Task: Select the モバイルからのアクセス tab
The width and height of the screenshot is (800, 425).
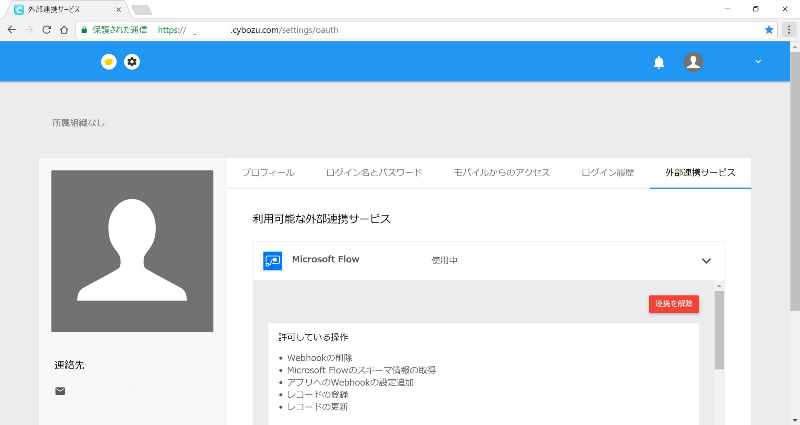Action: pyautogui.click(x=501, y=173)
